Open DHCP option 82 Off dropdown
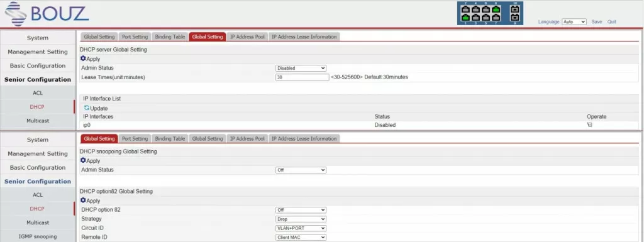The height and width of the screenshot is (242, 644). 301,210
